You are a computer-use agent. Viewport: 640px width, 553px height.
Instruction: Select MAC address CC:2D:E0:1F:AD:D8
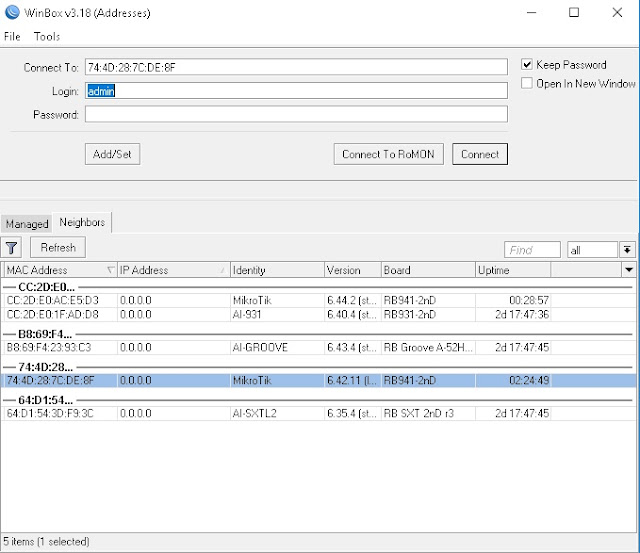[53, 315]
